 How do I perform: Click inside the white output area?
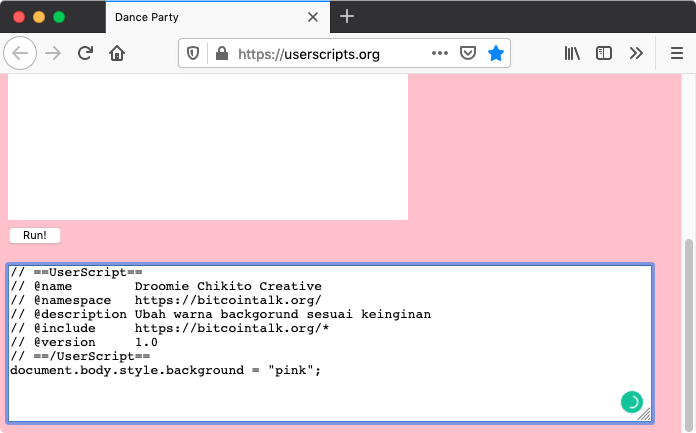(208, 147)
